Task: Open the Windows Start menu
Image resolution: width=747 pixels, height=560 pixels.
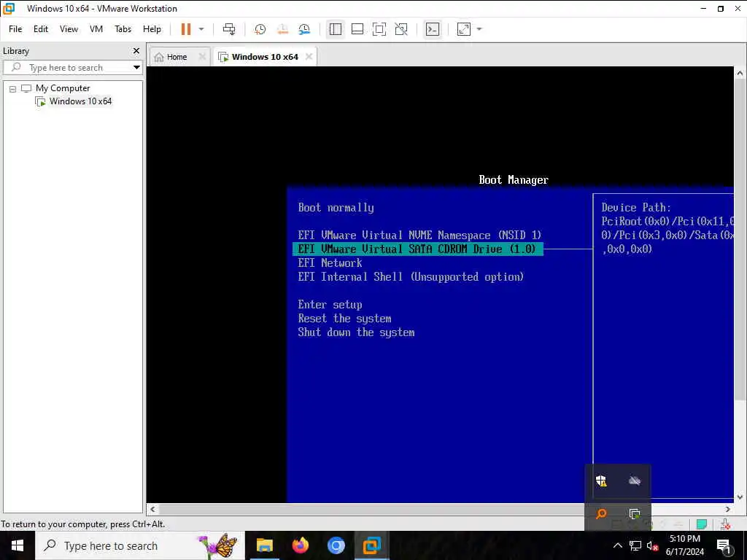Action: [x=18, y=545]
